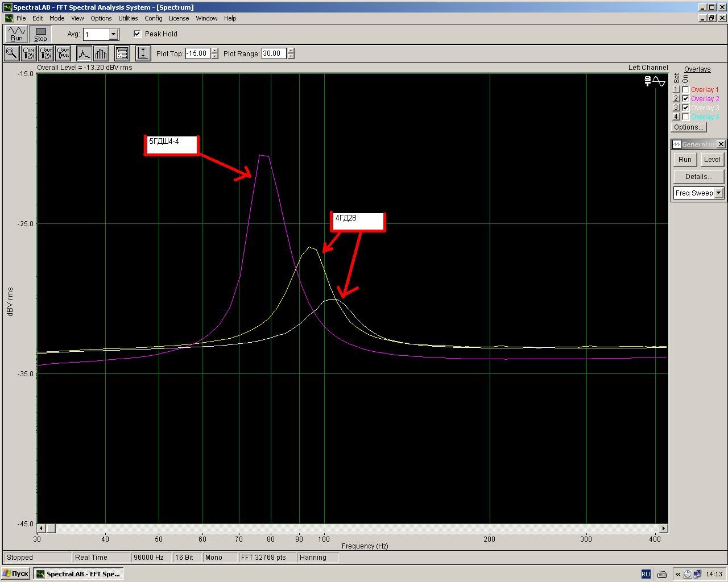Screen dimensions: 728x582
Task: Uncheck the Peak Hold checkbox
Action: click(x=137, y=34)
